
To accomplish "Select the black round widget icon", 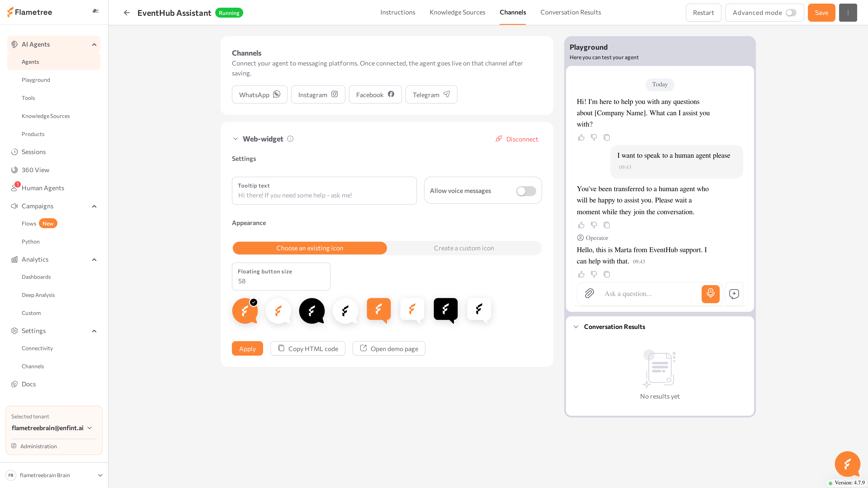I will [x=312, y=310].
